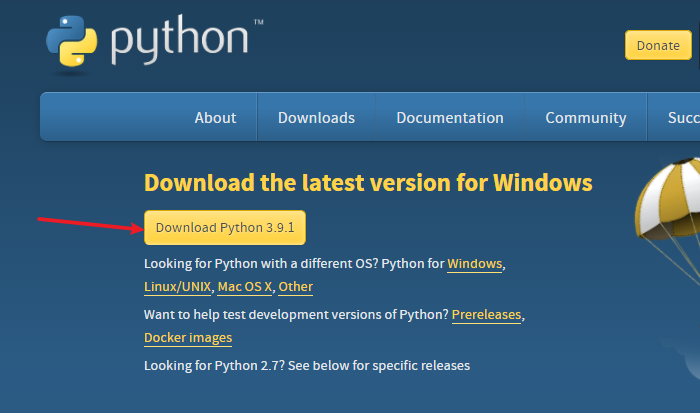
Task: Click the Download Python 3.9.1 button
Action: tap(225, 228)
